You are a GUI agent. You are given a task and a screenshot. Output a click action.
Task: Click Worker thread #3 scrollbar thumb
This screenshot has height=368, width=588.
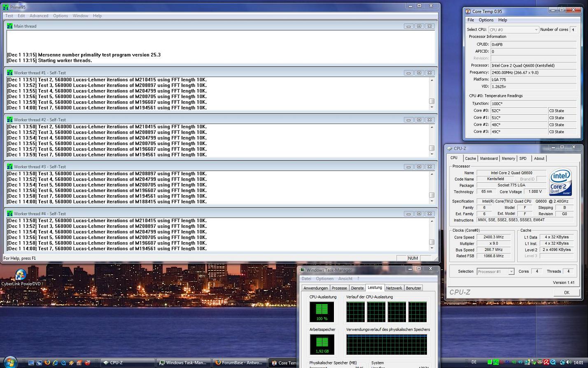pyautogui.click(x=432, y=195)
